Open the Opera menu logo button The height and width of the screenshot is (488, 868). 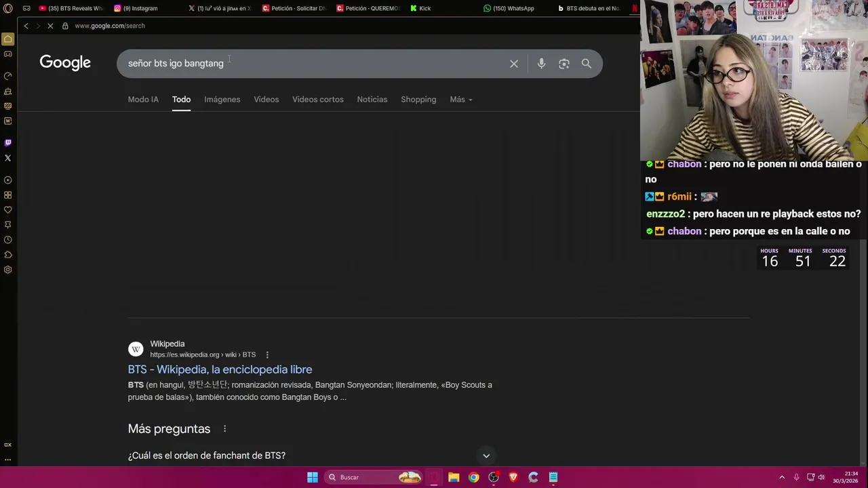pyautogui.click(x=7, y=8)
